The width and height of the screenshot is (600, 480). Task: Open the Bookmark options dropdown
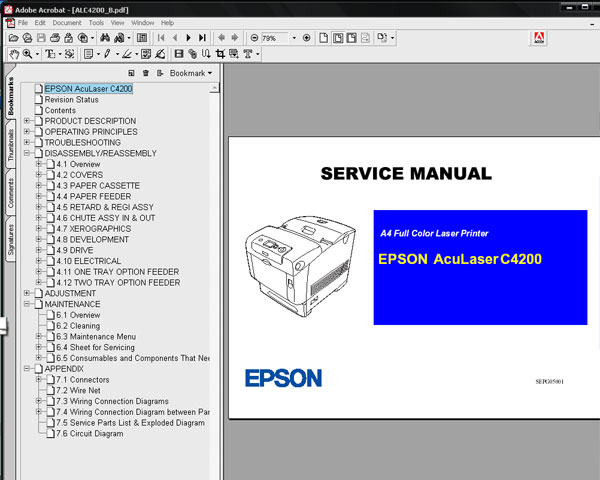click(191, 73)
